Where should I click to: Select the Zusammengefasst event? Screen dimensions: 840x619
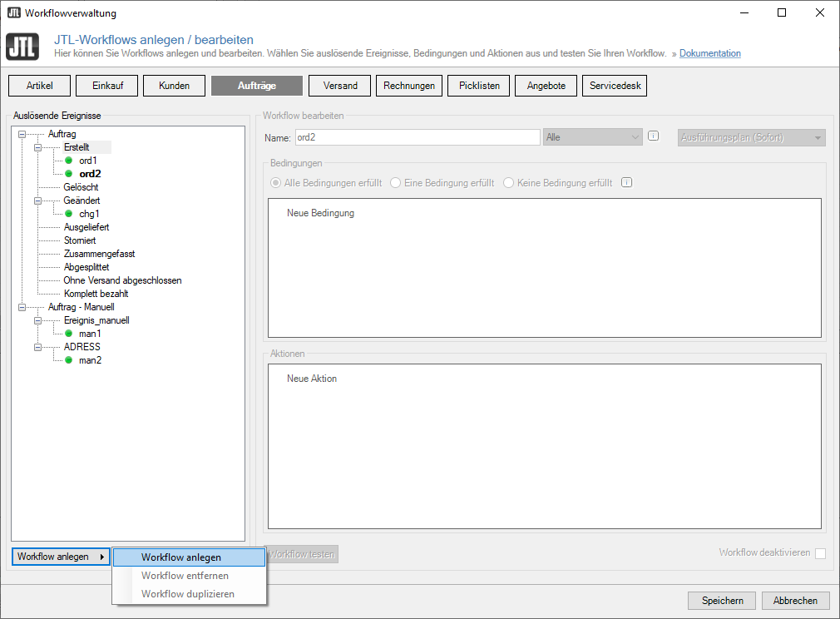coord(99,254)
